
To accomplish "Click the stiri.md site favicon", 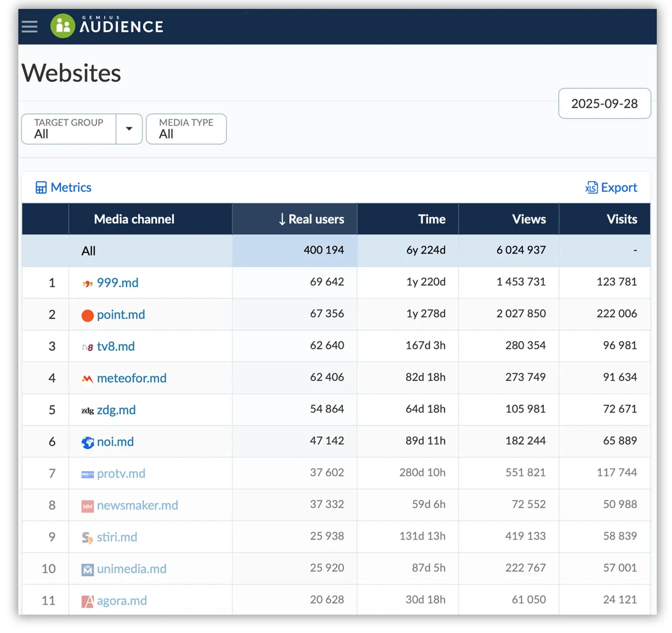I will pyautogui.click(x=88, y=537).
